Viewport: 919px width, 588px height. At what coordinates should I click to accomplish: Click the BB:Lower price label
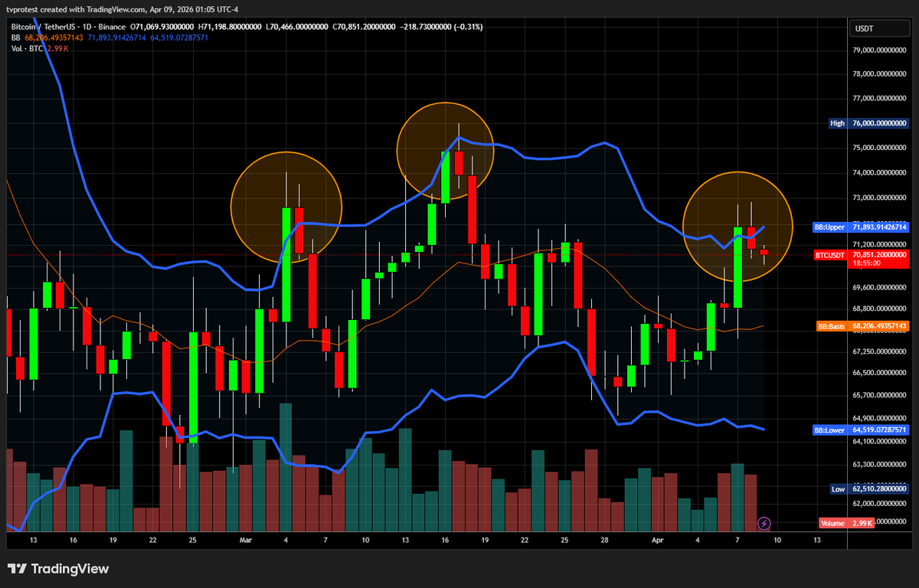tap(860, 430)
